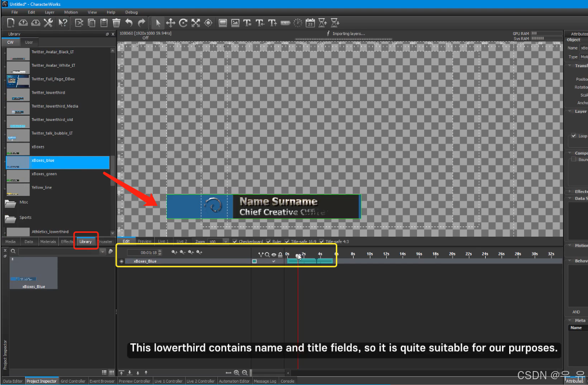Switch to the Preview canvas tab
588x385 pixels.
pos(145,241)
